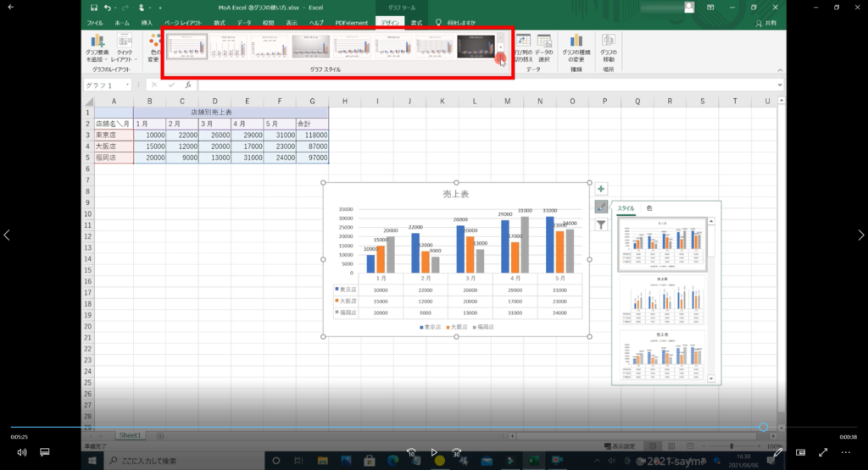This screenshot has height=470, width=868.
Task: Click the 共有 share button
Action: click(x=766, y=23)
